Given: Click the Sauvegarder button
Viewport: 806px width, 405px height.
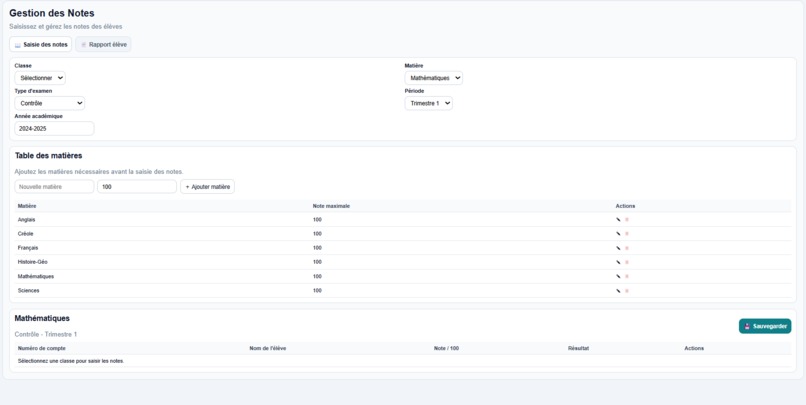Looking at the screenshot, I should click(765, 326).
